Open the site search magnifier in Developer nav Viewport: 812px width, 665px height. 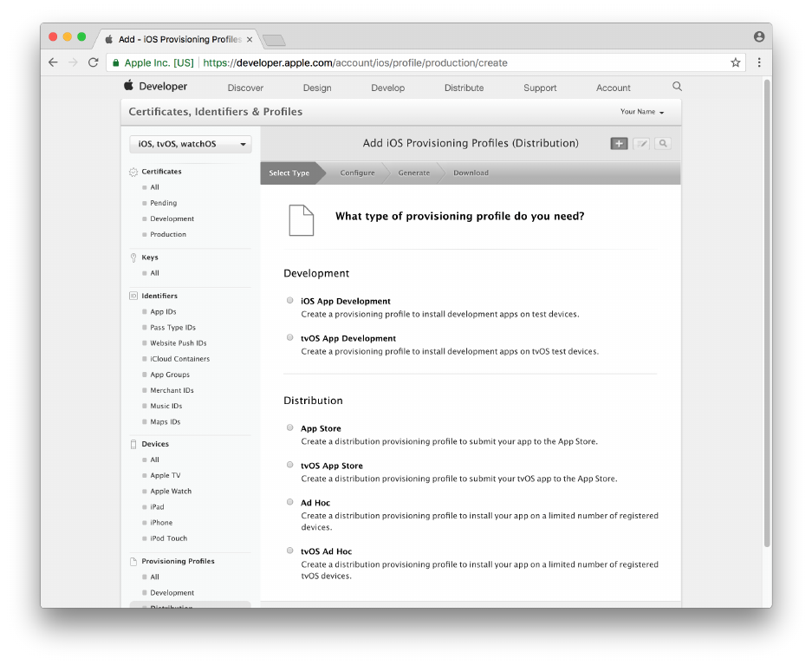[677, 87]
